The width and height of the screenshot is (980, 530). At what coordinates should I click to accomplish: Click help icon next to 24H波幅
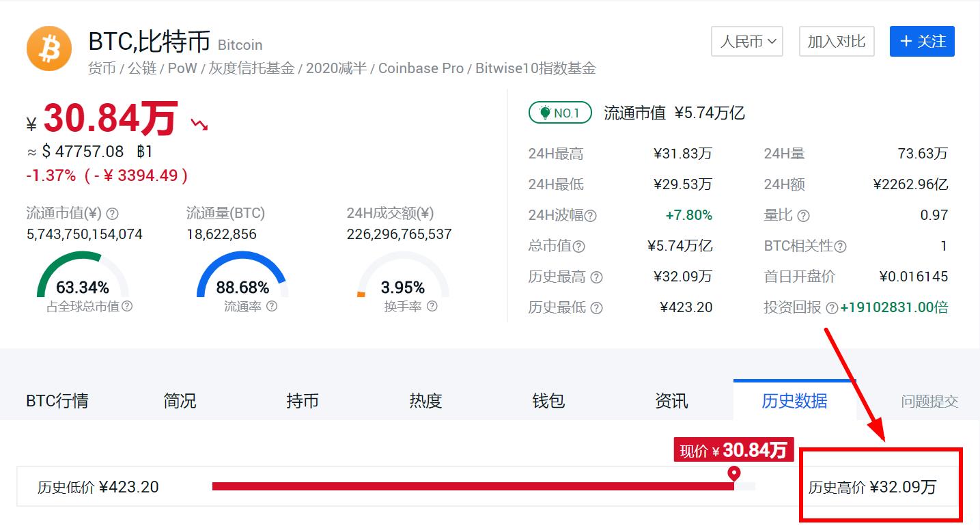click(x=591, y=216)
